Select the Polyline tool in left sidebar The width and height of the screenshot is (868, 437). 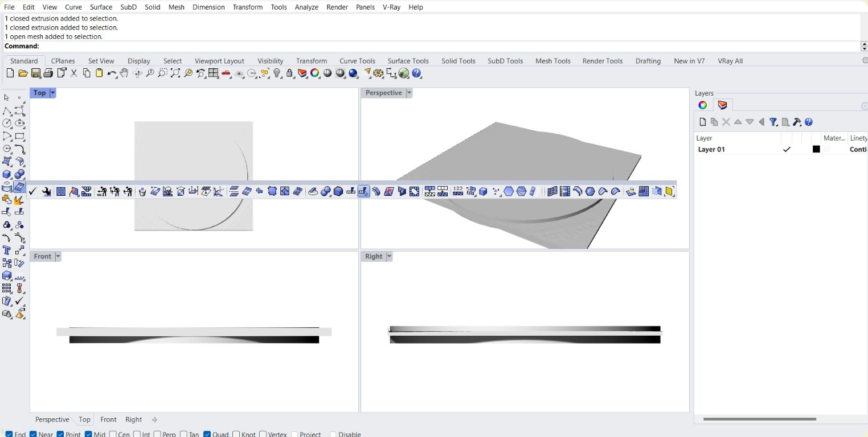coord(7,111)
